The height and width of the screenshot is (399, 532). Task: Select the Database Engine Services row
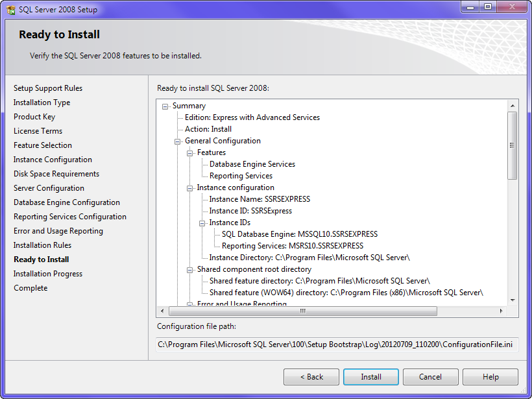point(252,164)
